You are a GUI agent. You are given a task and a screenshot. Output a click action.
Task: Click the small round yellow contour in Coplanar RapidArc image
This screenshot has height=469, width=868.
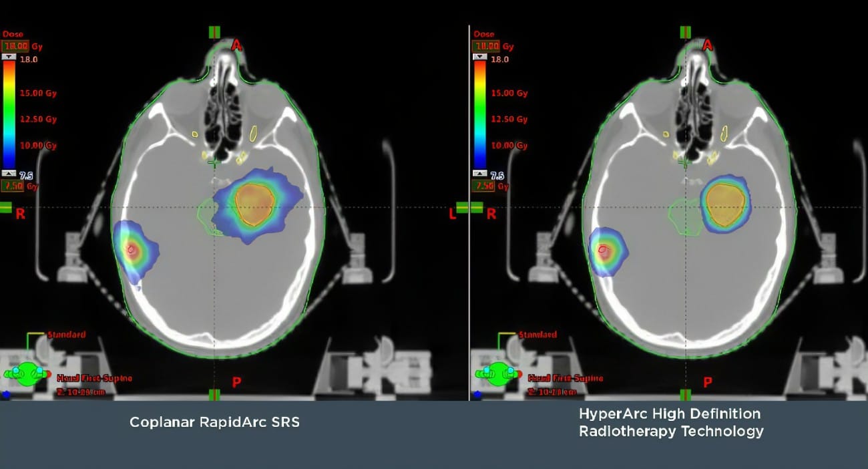(x=195, y=134)
